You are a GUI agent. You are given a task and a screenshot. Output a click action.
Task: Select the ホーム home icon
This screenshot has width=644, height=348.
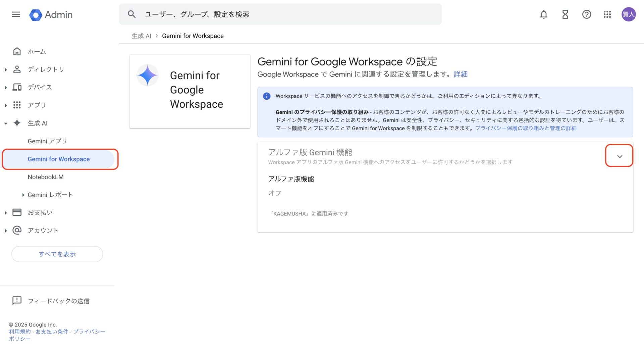click(17, 51)
